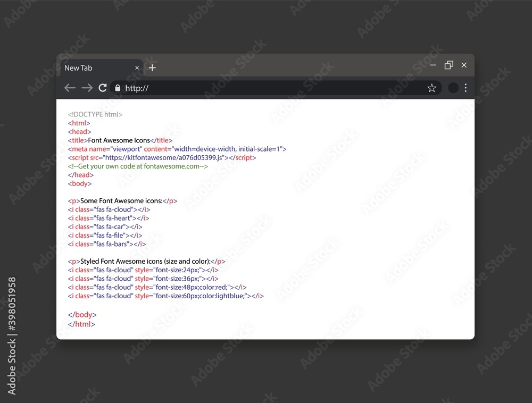Viewport: 532px width, 403px height.
Task: Click the paragraph Some Font Awesome icons:
Action: click(122, 201)
